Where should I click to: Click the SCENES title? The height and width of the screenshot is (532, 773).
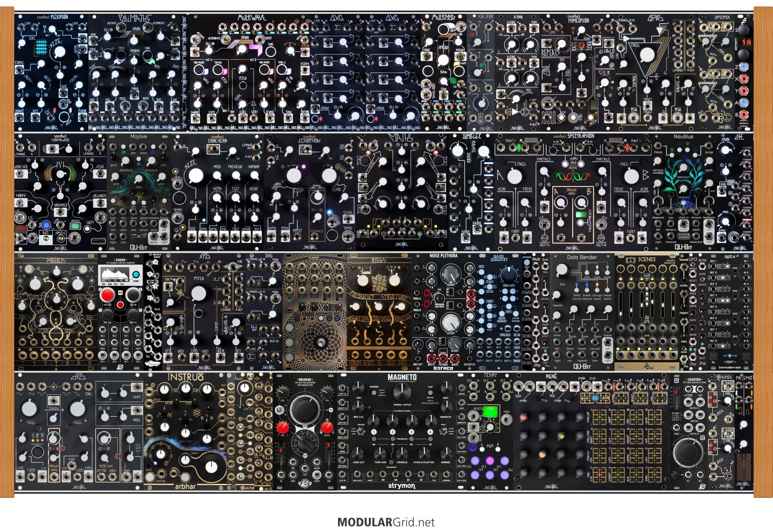[646, 260]
